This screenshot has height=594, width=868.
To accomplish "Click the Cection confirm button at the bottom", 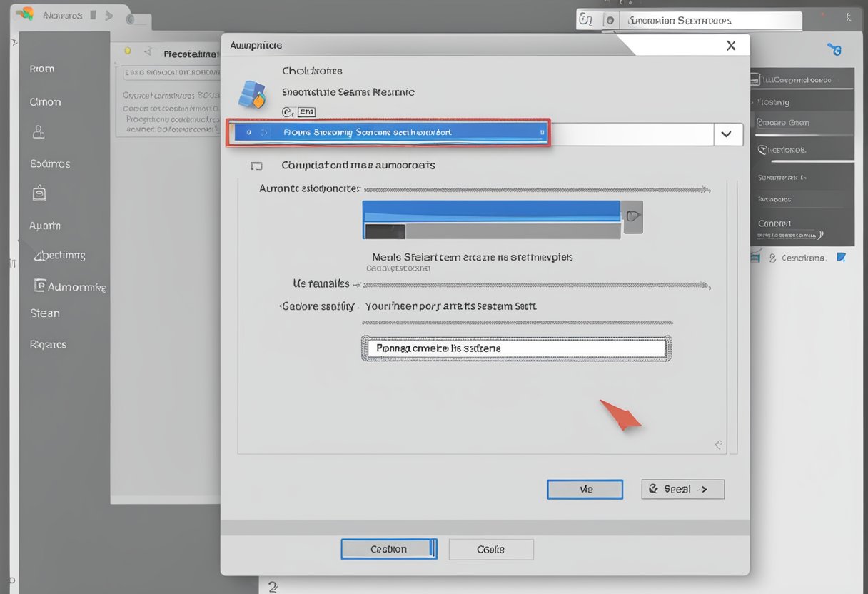I will [x=389, y=549].
